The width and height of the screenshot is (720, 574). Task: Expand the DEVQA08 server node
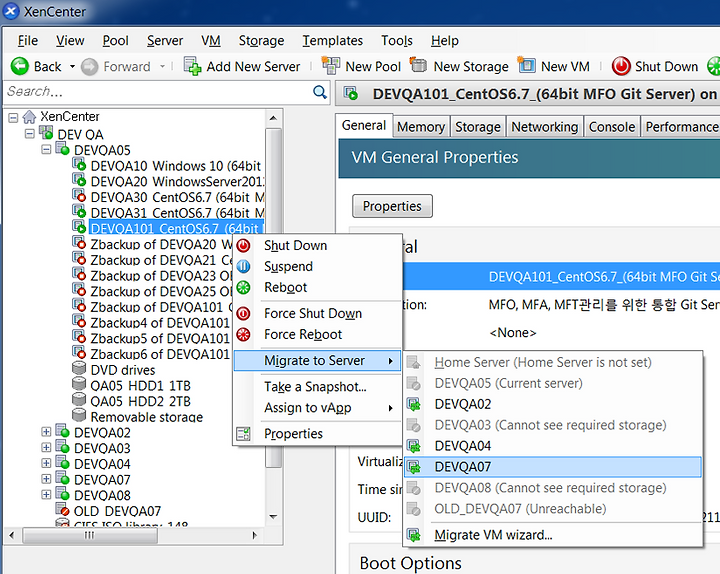point(46,494)
